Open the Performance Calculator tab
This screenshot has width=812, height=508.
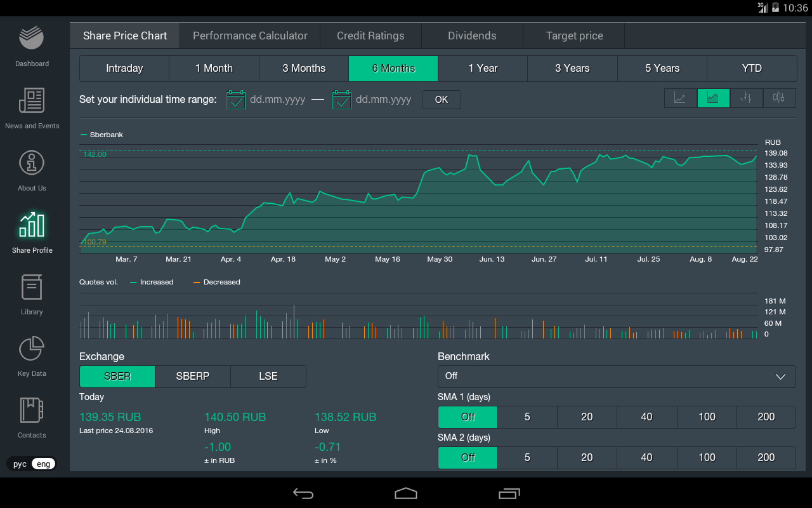[x=250, y=36]
